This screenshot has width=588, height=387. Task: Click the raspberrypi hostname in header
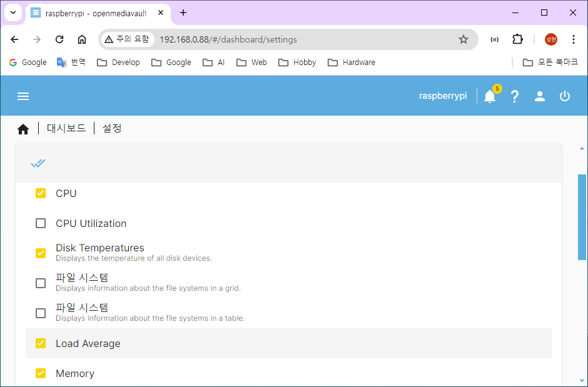point(443,96)
